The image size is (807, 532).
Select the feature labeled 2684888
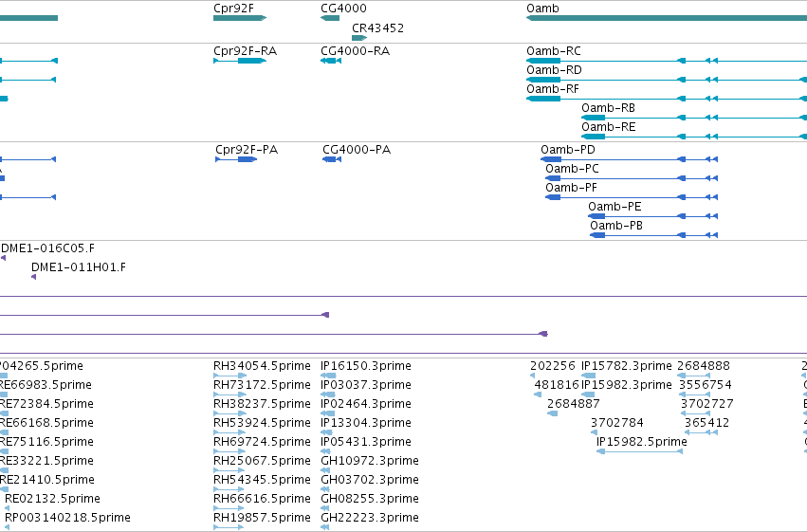click(x=704, y=366)
